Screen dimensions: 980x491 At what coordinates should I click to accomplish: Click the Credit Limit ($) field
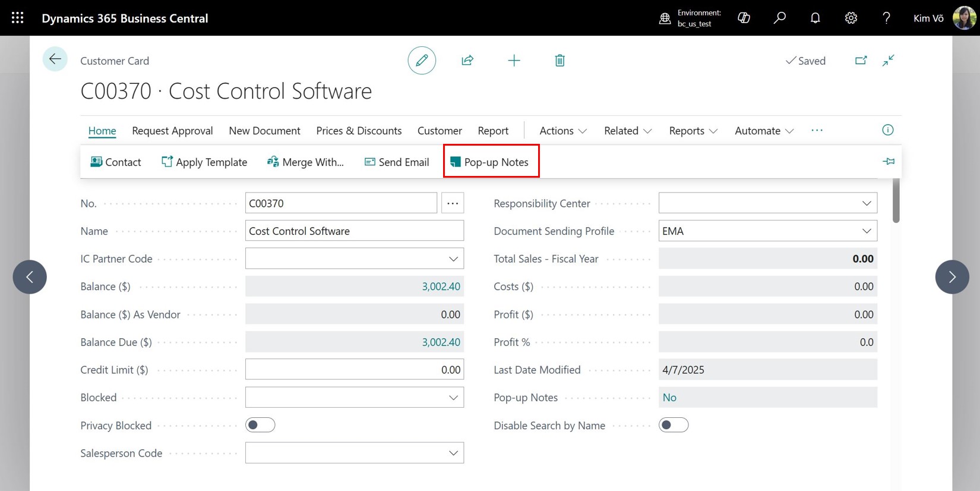pos(355,370)
